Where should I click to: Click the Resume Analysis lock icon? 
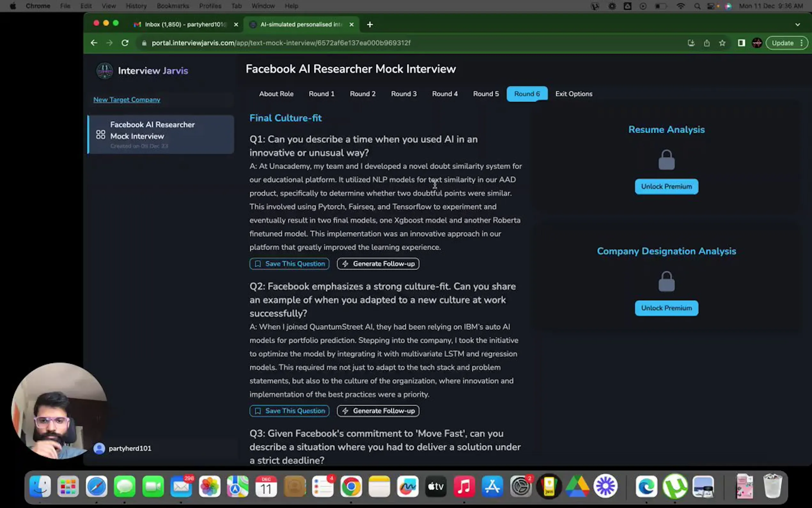[666, 160]
